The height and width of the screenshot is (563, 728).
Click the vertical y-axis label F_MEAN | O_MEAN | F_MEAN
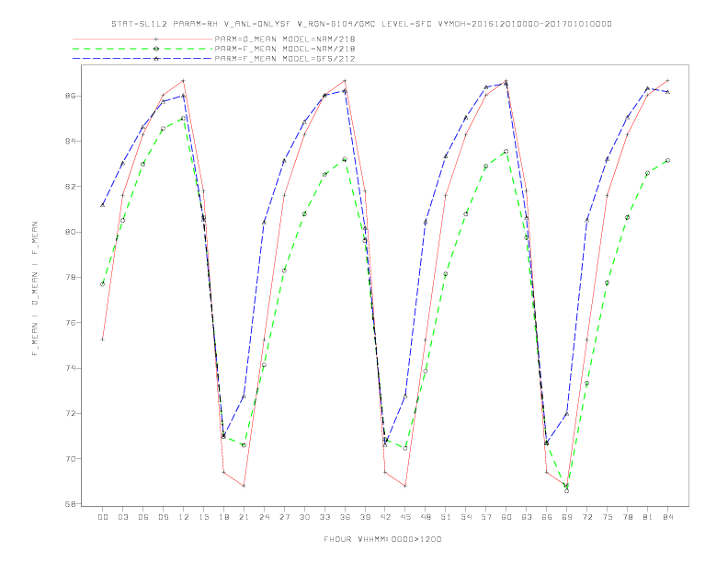35,289
